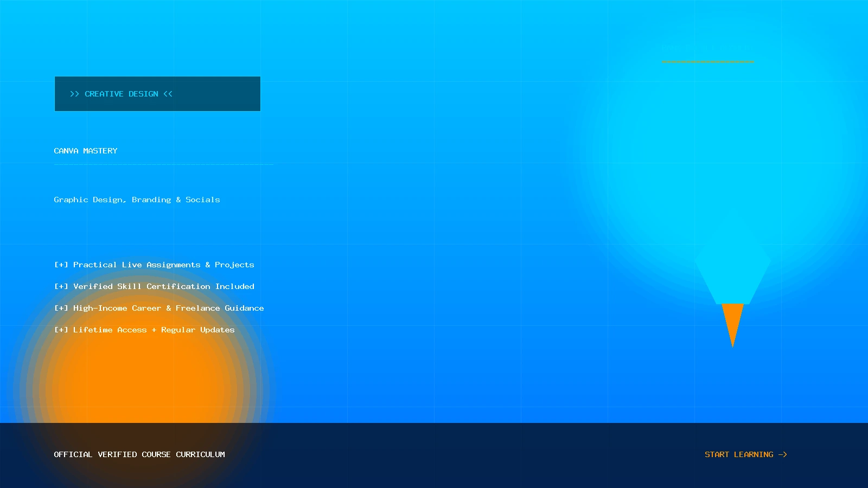Click the orange glowing circle
The image size is (868, 488).
(x=141, y=390)
